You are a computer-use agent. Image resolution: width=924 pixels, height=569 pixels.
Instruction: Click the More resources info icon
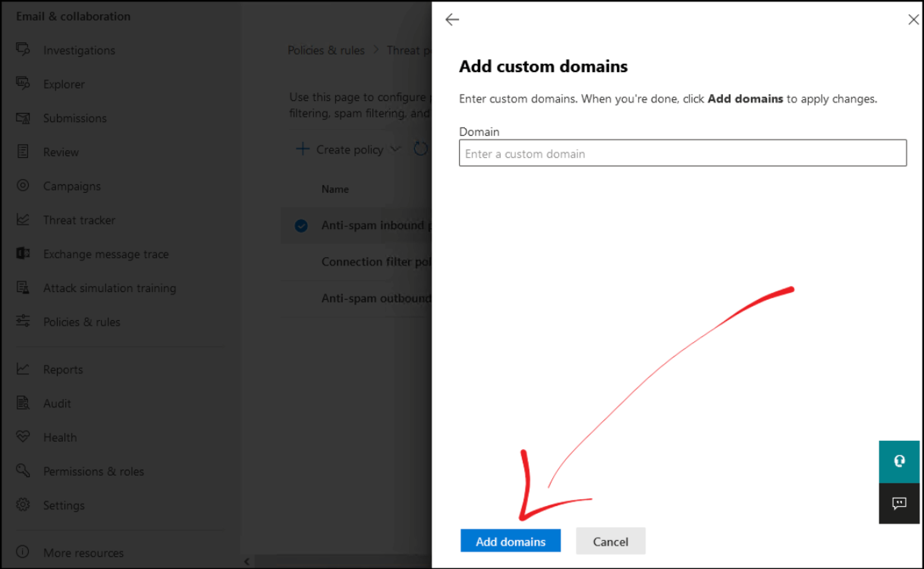(x=23, y=552)
